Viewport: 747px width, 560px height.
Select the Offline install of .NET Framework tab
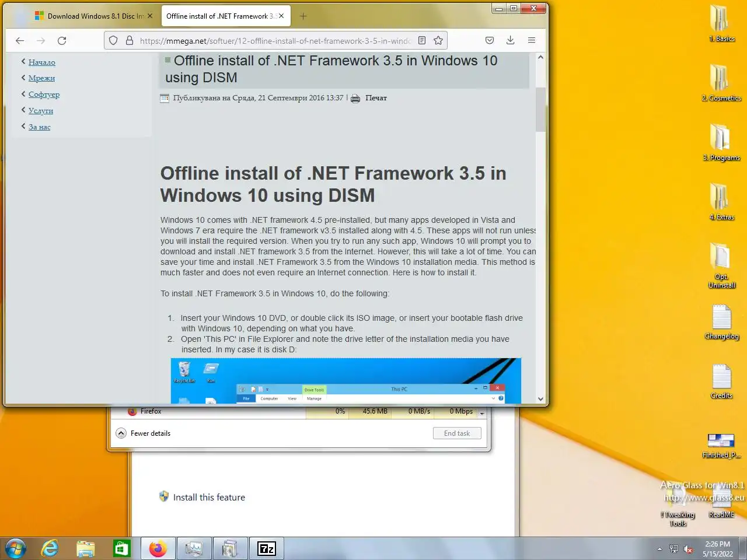[225, 16]
